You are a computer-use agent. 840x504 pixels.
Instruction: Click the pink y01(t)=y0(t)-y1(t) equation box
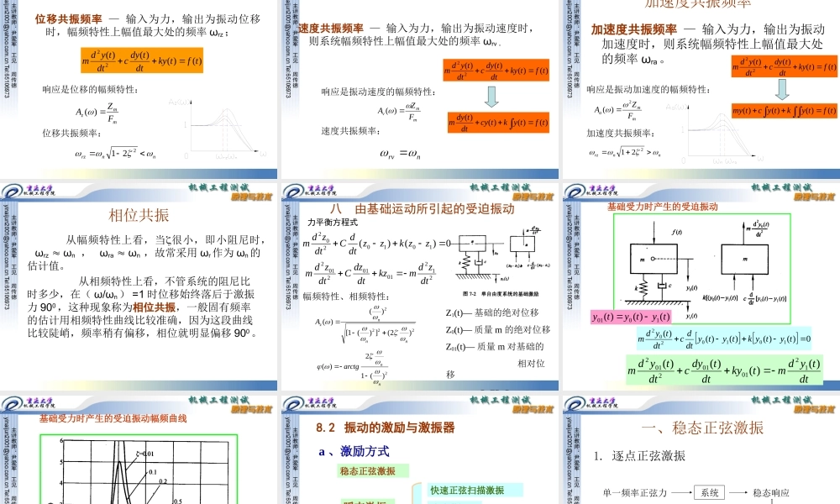[631, 317]
